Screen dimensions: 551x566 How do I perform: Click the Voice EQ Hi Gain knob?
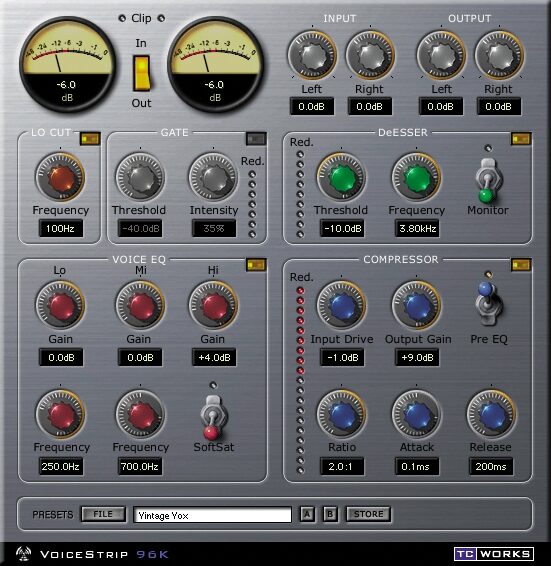pos(213,306)
